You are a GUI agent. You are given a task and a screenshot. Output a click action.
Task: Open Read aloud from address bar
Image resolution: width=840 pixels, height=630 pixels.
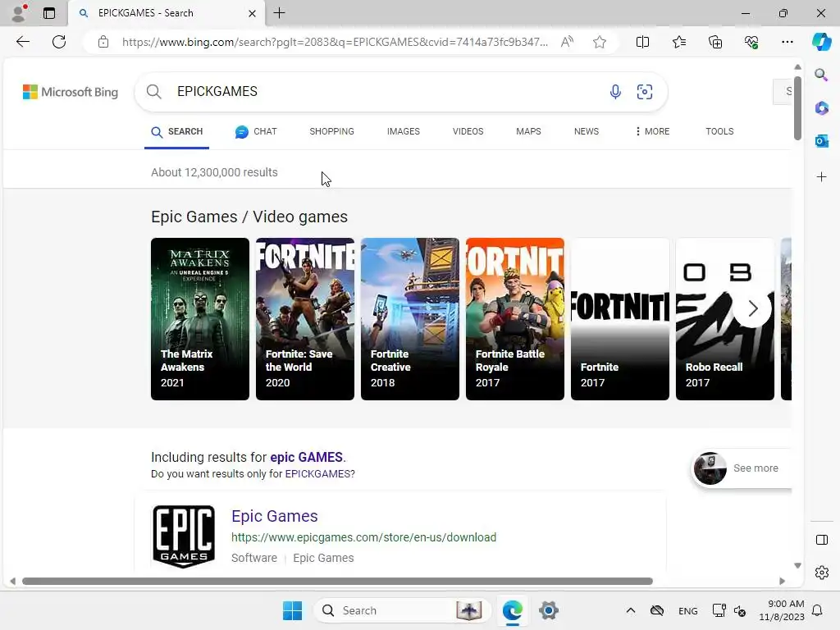(567, 42)
